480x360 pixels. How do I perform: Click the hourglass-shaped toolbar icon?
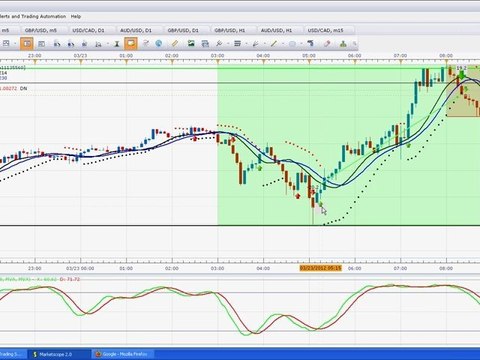(117, 44)
